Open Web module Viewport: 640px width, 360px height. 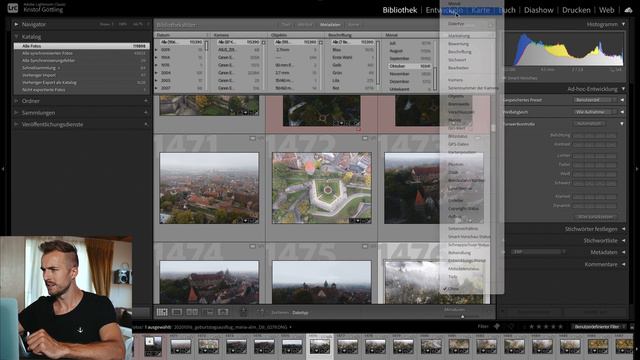pyautogui.click(x=607, y=10)
